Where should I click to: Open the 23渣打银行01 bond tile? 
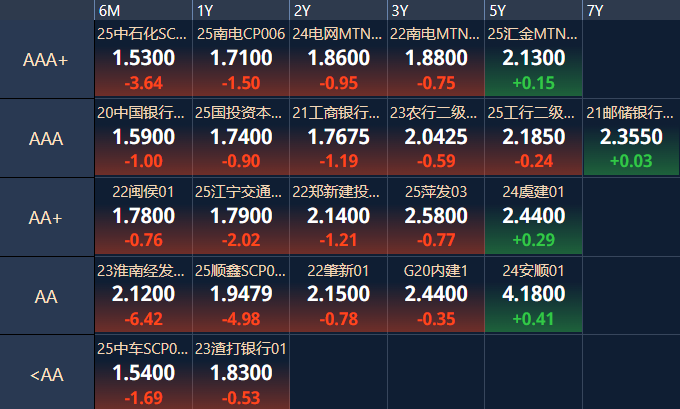pos(241,373)
